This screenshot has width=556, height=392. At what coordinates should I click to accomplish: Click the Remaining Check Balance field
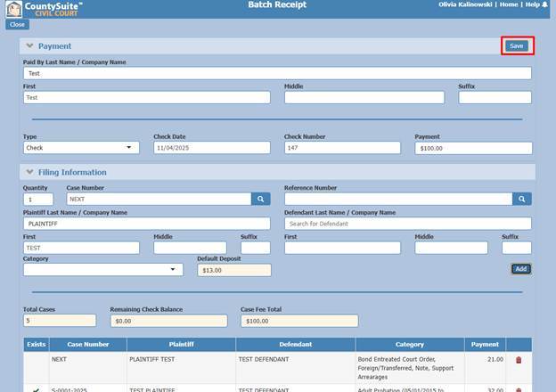(x=168, y=321)
